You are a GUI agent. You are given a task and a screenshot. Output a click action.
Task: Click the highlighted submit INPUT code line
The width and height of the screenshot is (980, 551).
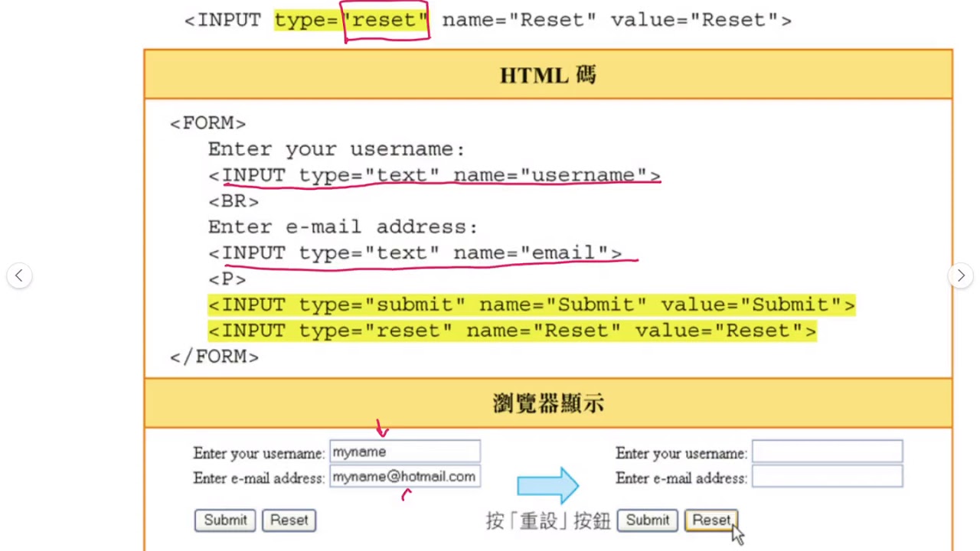[x=531, y=305]
